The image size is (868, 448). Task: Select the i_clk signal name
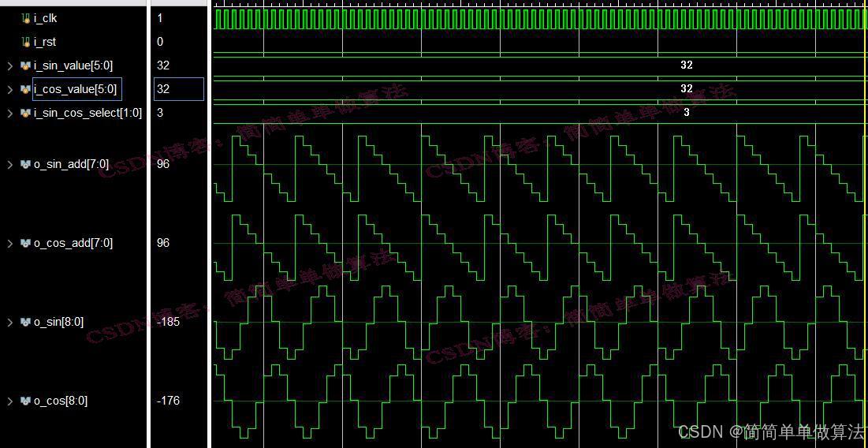pos(46,19)
